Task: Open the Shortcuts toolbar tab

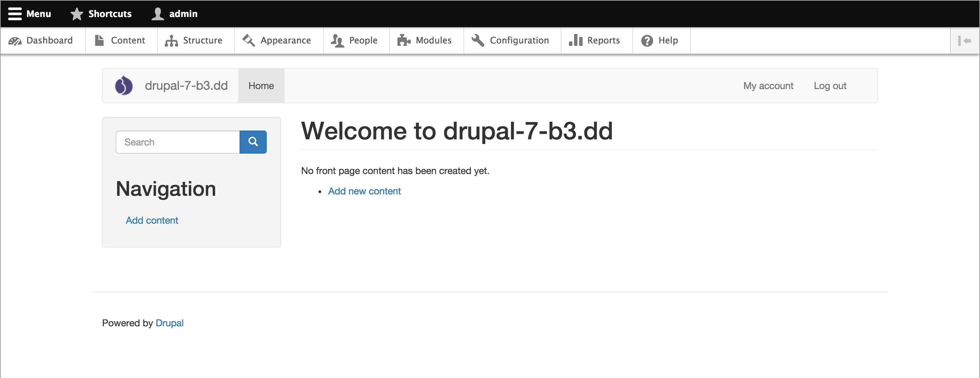Action: click(x=101, y=14)
